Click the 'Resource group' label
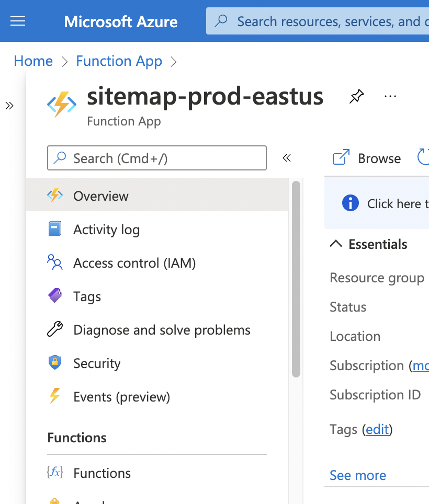Screen dimensions: 429x504 click(377, 278)
